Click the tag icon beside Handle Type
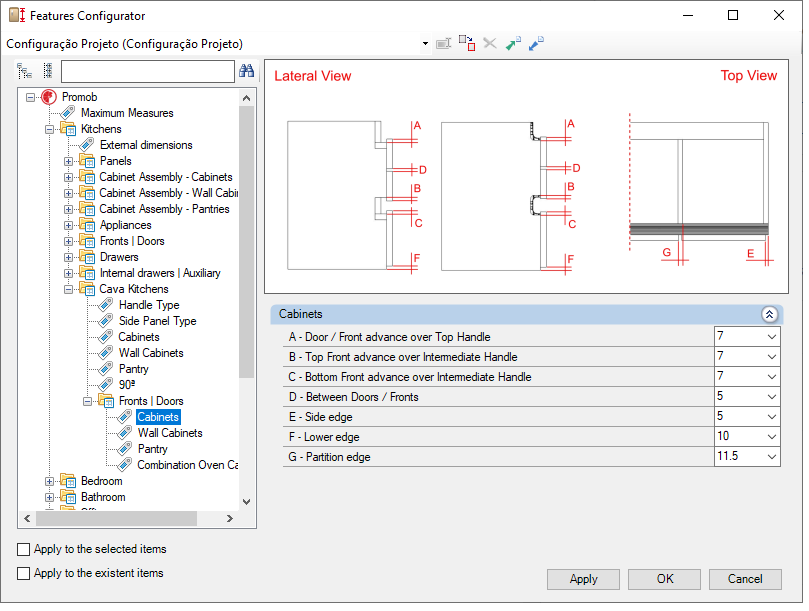This screenshot has width=809, height=611. click(x=106, y=304)
